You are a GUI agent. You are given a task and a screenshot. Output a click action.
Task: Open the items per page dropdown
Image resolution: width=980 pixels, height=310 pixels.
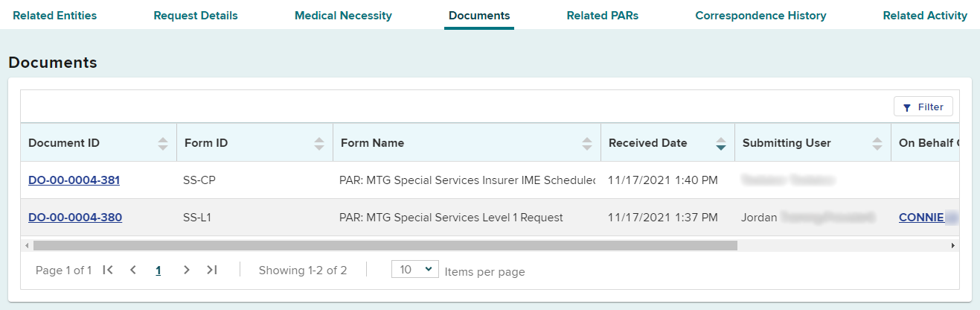(415, 270)
